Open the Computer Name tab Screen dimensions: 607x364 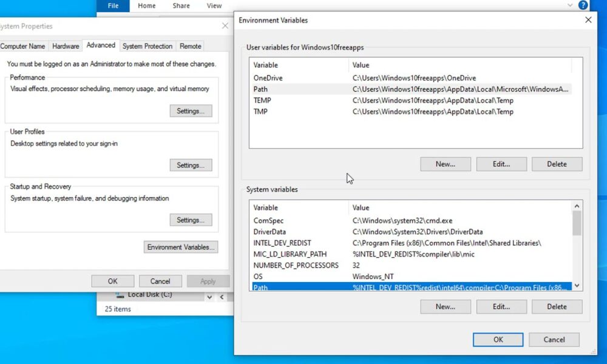coord(24,46)
